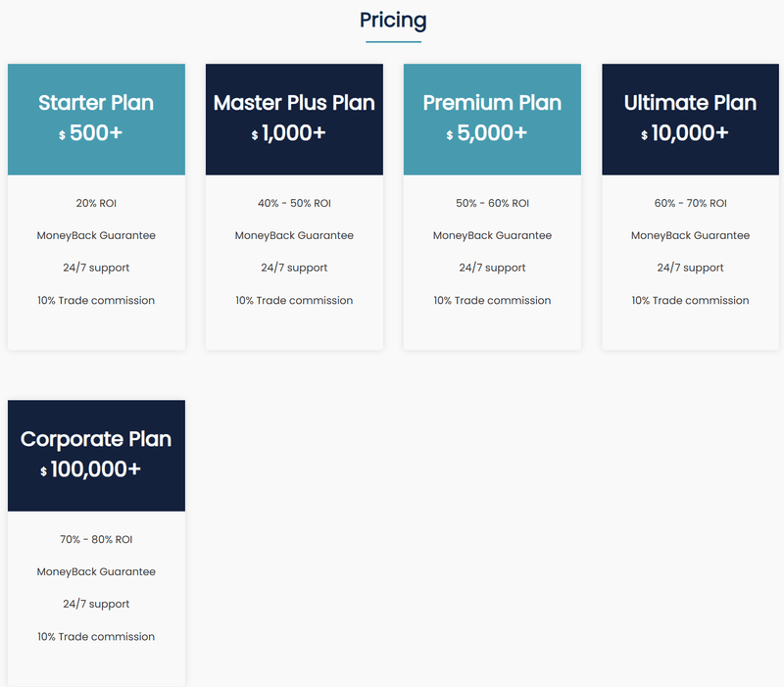Select the $10,000+ Ultimate Plan price
Viewport: 784px width, 687px height.
684,133
